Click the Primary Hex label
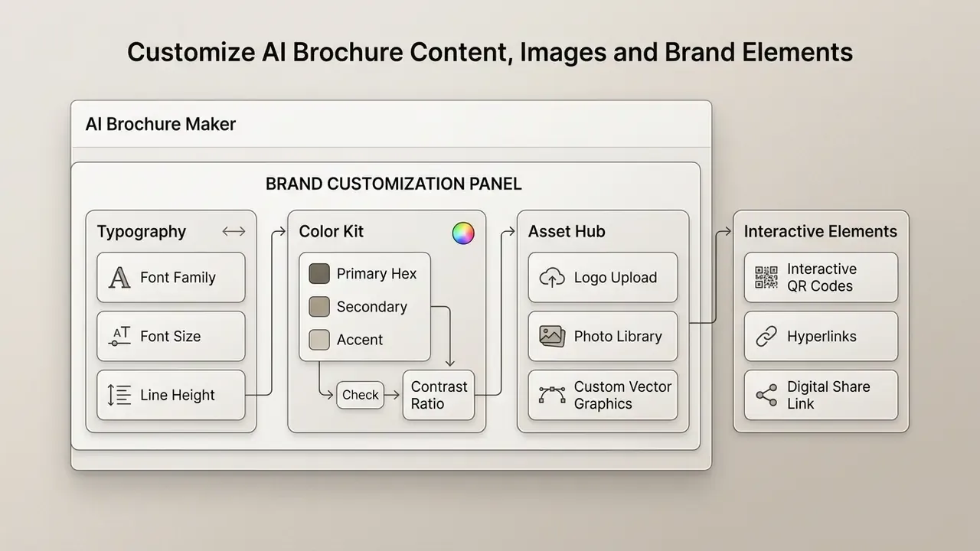 pos(377,274)
